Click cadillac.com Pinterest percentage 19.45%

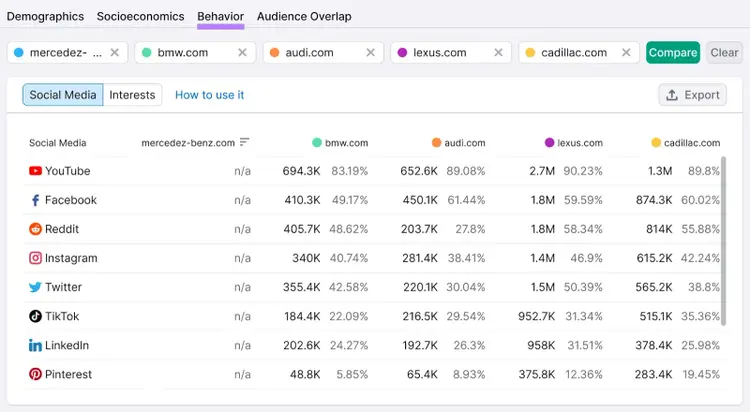point(701,374)
